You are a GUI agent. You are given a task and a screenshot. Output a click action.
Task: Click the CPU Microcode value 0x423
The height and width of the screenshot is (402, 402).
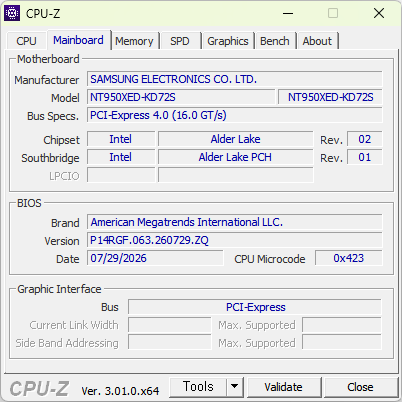(x=349, y=258)
